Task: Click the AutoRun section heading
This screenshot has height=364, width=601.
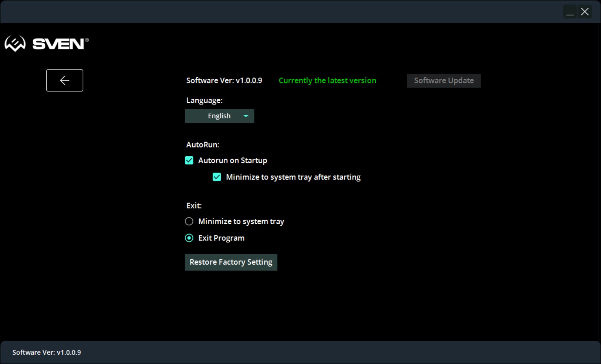Action: tap(203, 145)
